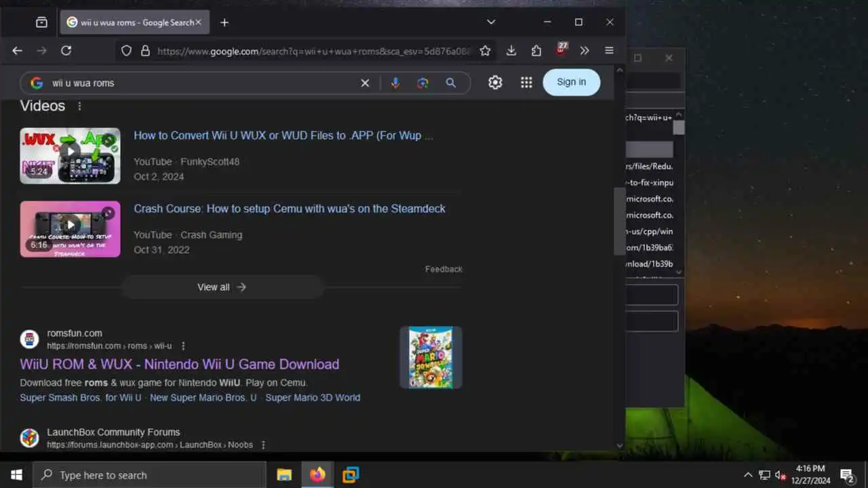868x488 pixels.
Task: Open romsfun result three-dot options
Action: click(x=183, y=346)
